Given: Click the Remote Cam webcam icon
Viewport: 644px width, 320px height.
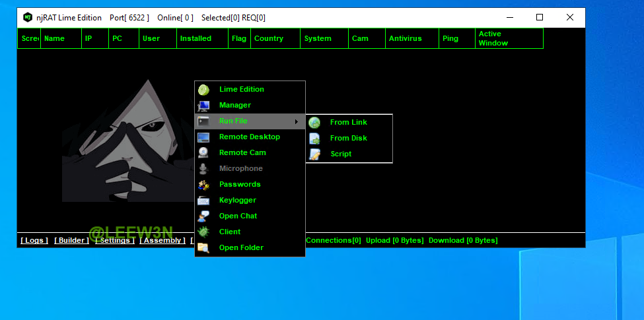Looking at the screenshot, I should coord(203,153).
